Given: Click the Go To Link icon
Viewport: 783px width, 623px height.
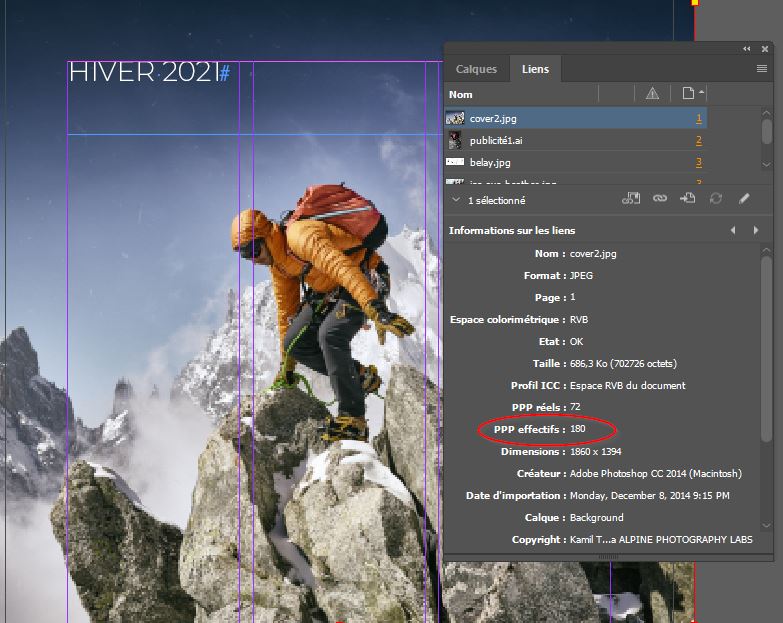Looking at the screenshot, I should point(688,199).
